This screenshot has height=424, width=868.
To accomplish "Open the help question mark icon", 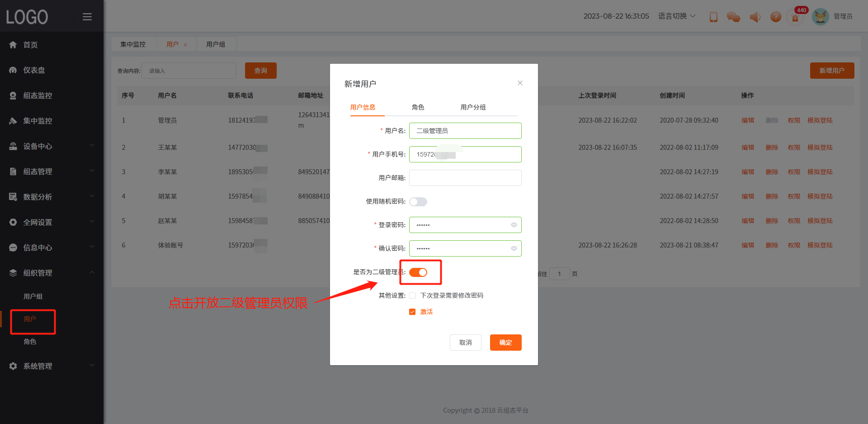I will point(776,17).
